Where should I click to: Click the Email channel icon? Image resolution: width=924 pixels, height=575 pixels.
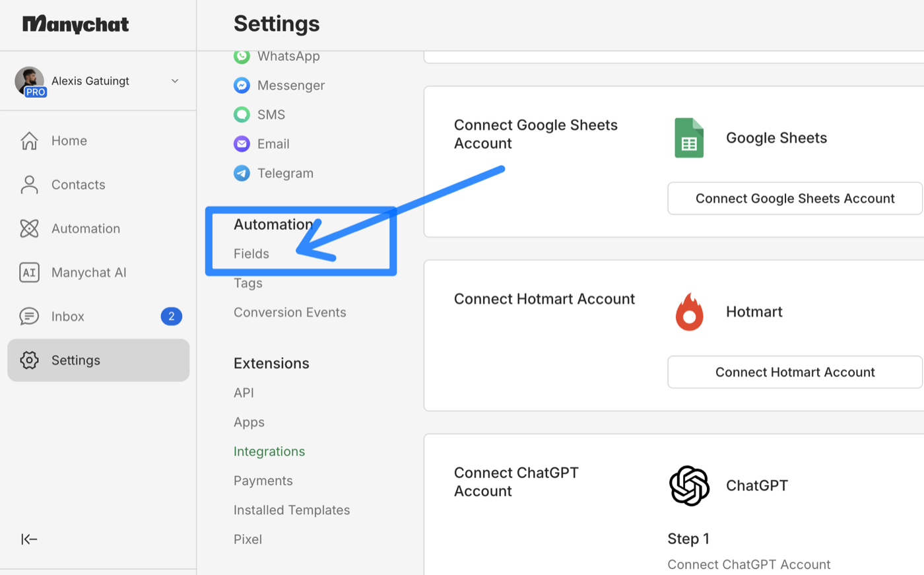(242, 144)
